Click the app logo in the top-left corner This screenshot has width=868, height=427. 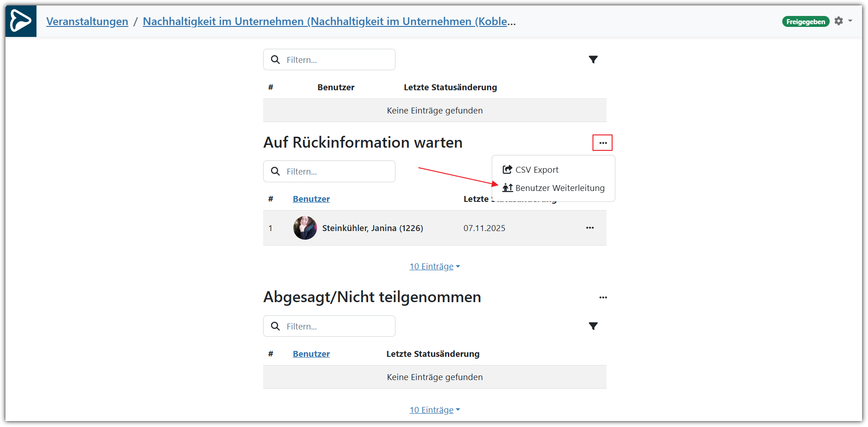click(x=21, y=21)
